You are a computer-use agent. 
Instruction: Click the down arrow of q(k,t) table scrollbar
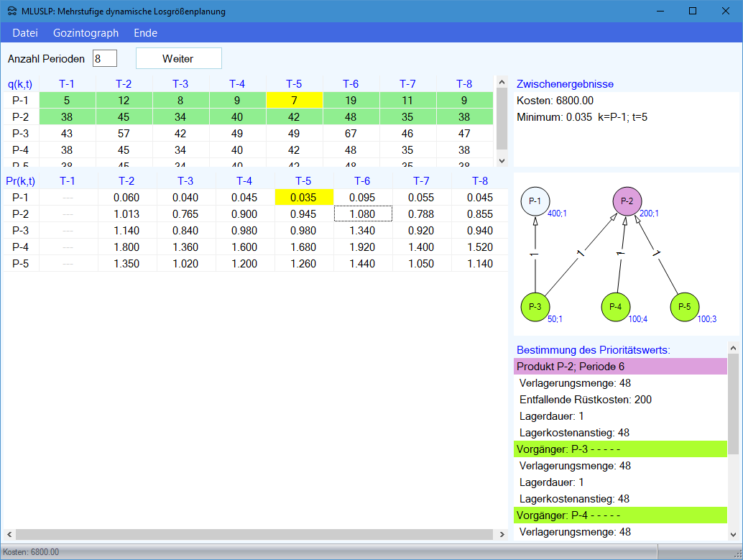click(502, 161)
